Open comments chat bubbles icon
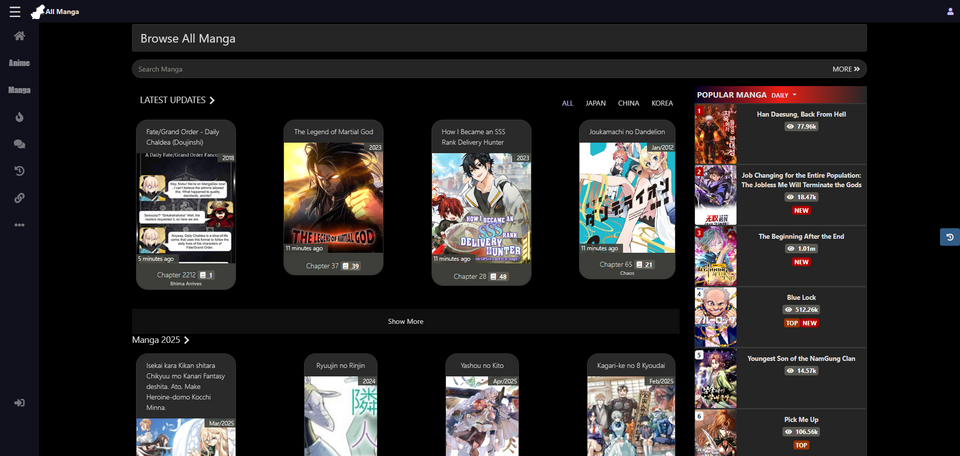This screenshot has width=960, height=456. pyautogui.click(x=20, y=144)
